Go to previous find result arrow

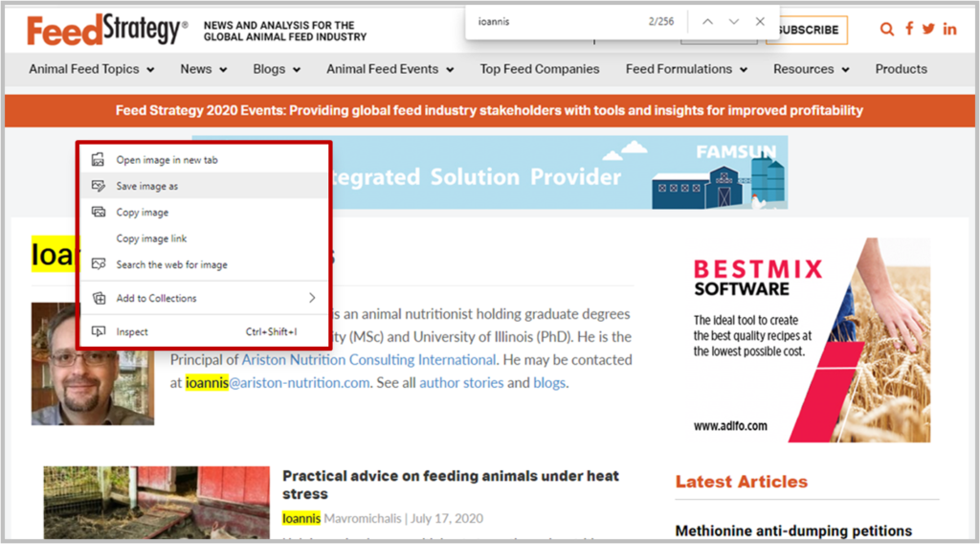click(x=707, y=21)
